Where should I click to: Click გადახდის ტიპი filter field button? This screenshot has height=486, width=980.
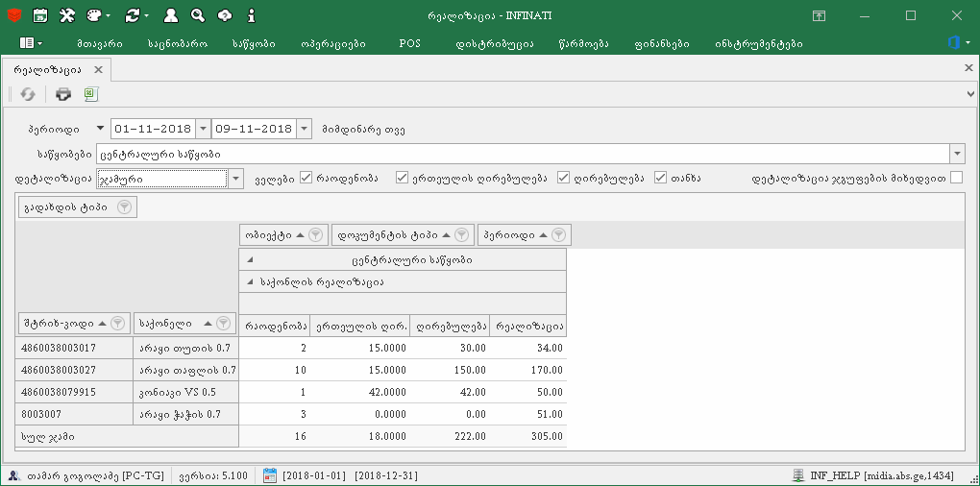click(78, 207)
